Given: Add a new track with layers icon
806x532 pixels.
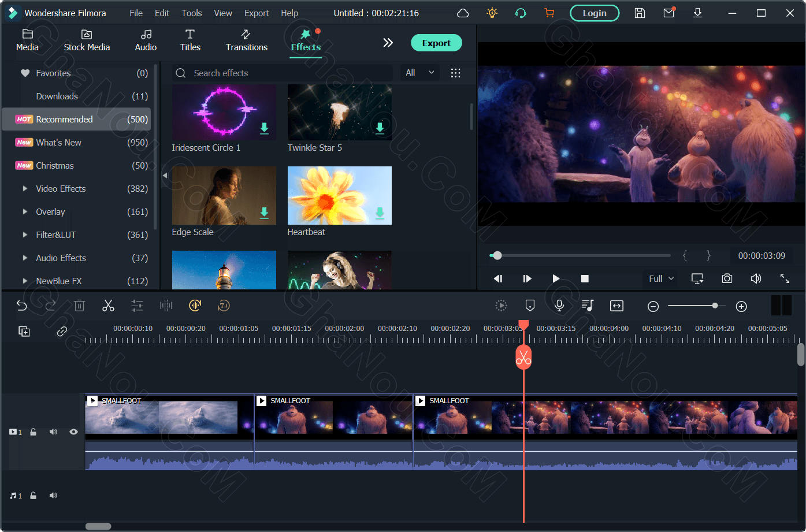Looking at the screenshot, I should pos(24,332).
